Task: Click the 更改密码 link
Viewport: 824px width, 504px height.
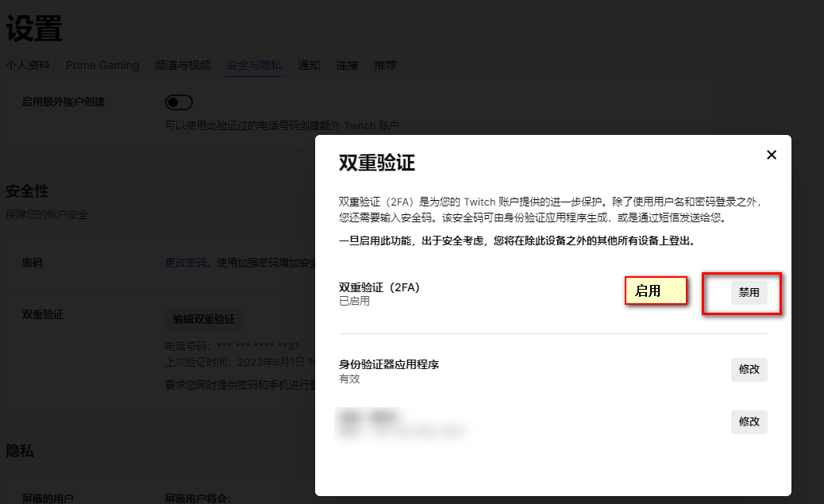Action: [x=185, y=263]
